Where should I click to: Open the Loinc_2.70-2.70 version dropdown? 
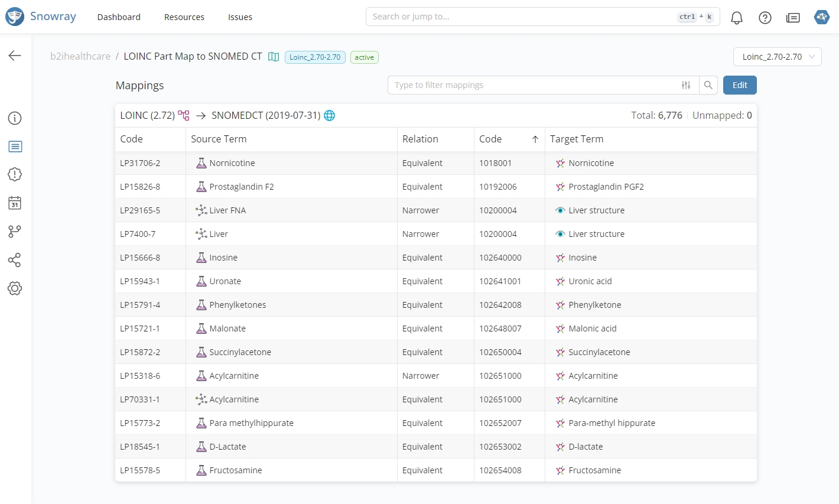pos(777,57)
